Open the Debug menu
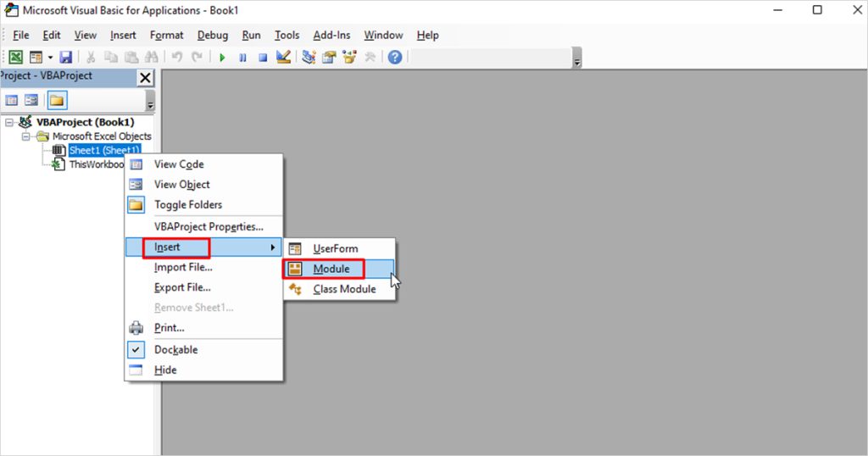 point(213,35)
